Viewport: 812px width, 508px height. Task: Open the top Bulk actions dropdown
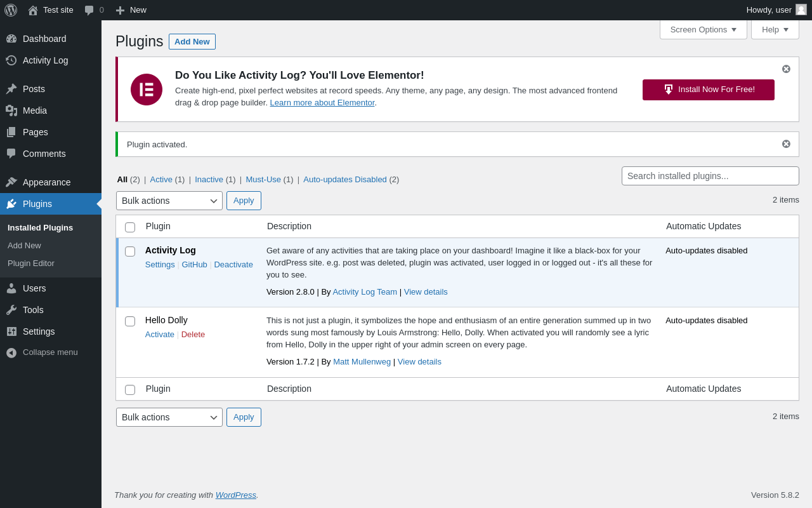[x=169, y=201]
